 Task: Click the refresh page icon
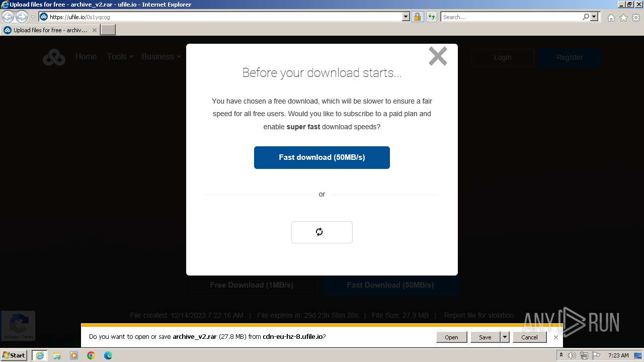tap(431, 17)
